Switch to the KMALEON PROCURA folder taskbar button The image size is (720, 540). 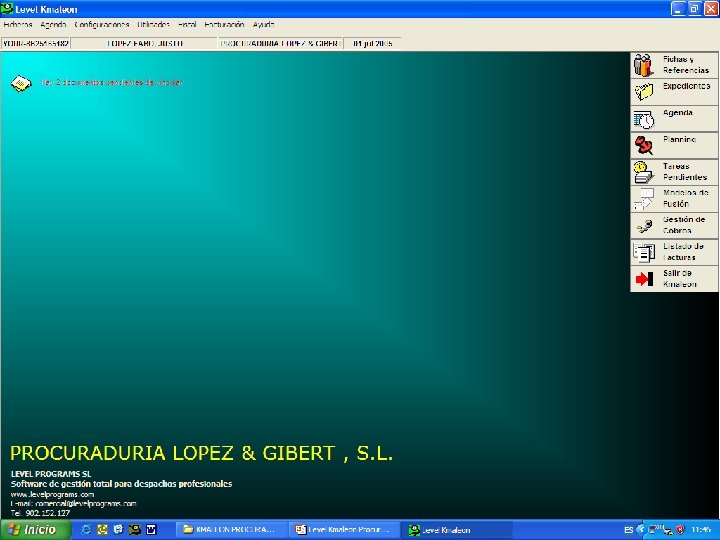(x=232, y=530)
